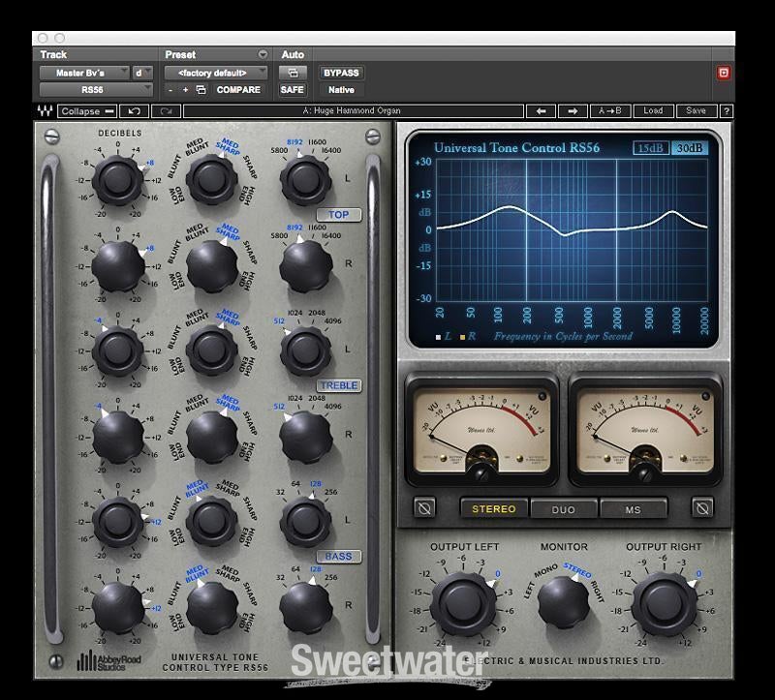Click the Treble L decibels gain knob
Viewport: 775px width, 700px height.
click(117, 351)
